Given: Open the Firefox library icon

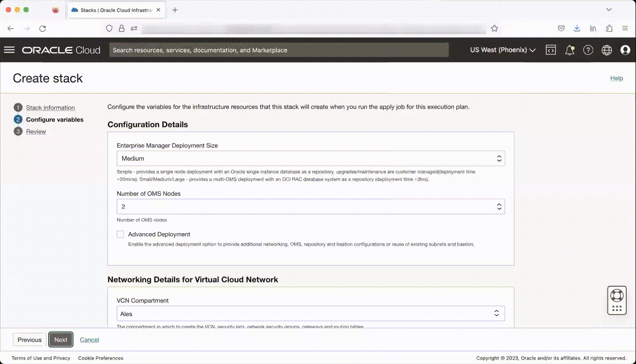Looking at the screenshot, I should [x=593, y=28].
